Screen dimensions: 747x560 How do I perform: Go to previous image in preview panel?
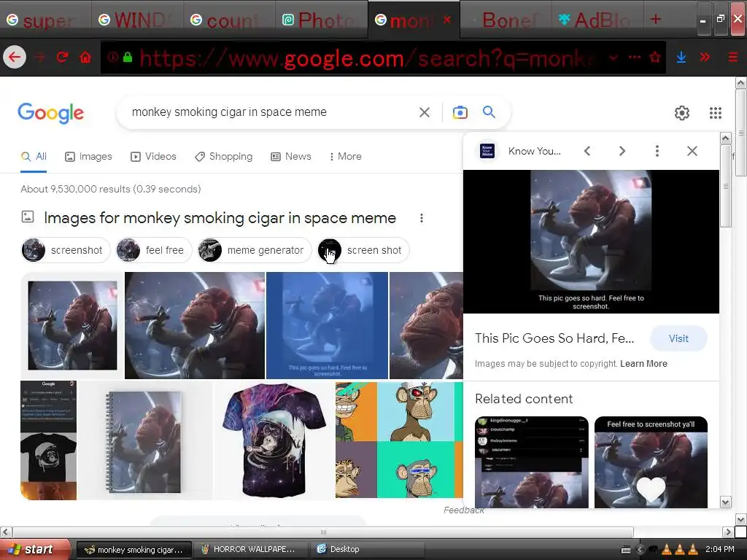tap(587, 151)
